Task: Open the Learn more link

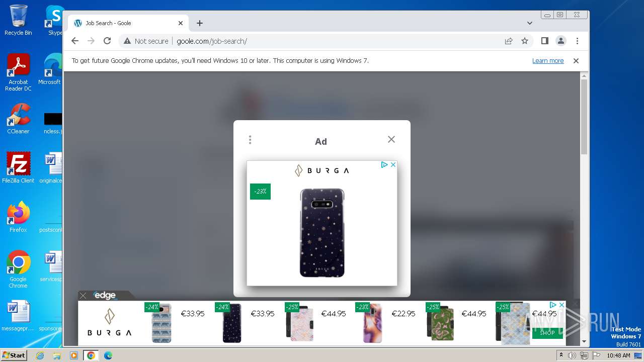Action: [548, 61]
